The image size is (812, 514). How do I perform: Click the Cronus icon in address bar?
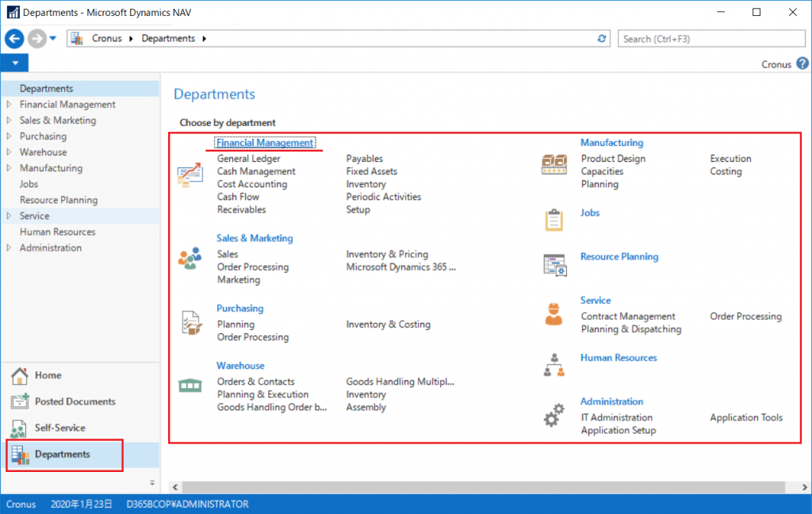point(77,38)
